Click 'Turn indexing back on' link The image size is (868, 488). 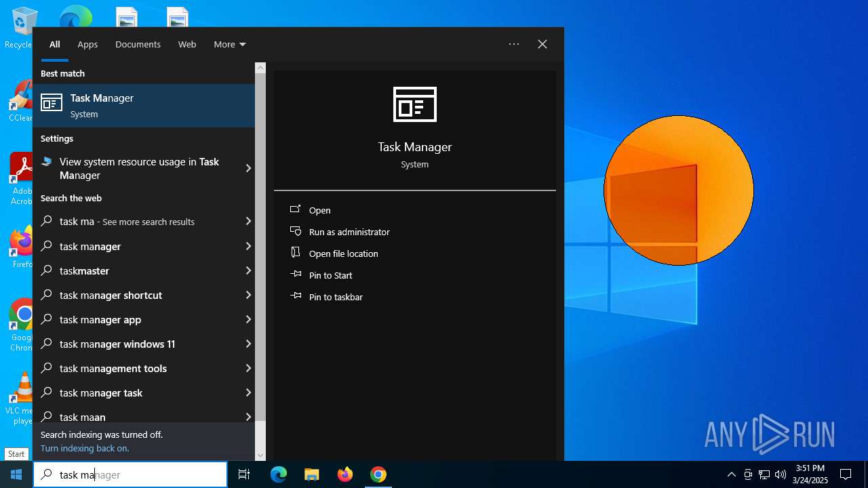coord(85,448)
